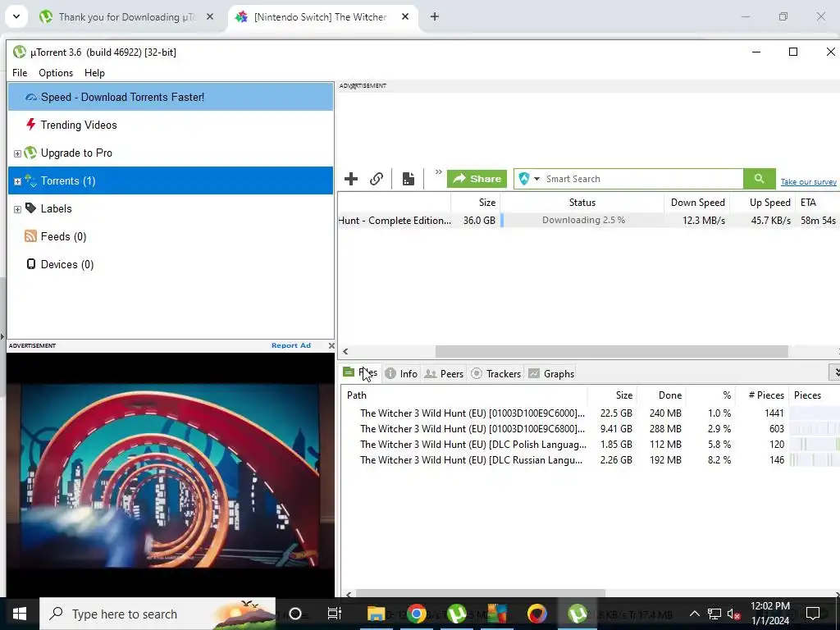Click the RSS Feeds icon
The height and width of the screenshot is (630, 840).
point(30,235)
